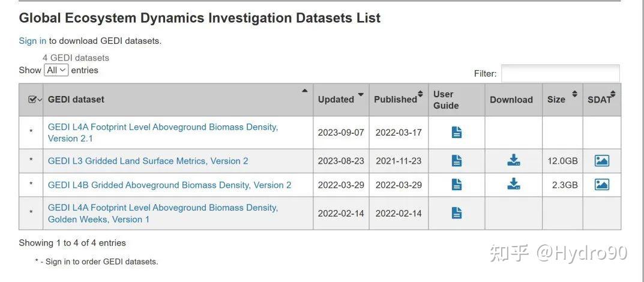
Task: Open SDAT viewer for GEDI L3 dataset
Action: [601, 161]
